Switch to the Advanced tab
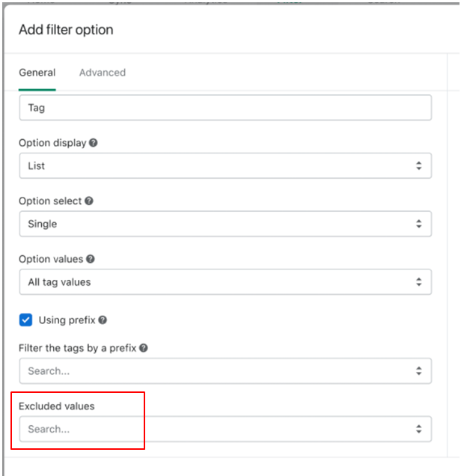Image resolution: width=461 pixels, height=476 pixels. [103, 73]
